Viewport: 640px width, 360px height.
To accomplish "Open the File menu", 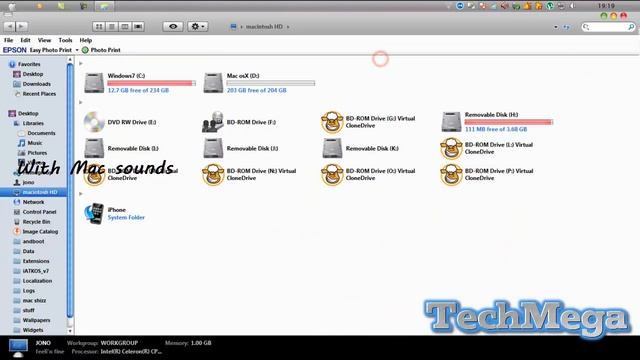I will pyautogui.click(x=9, y=40).
